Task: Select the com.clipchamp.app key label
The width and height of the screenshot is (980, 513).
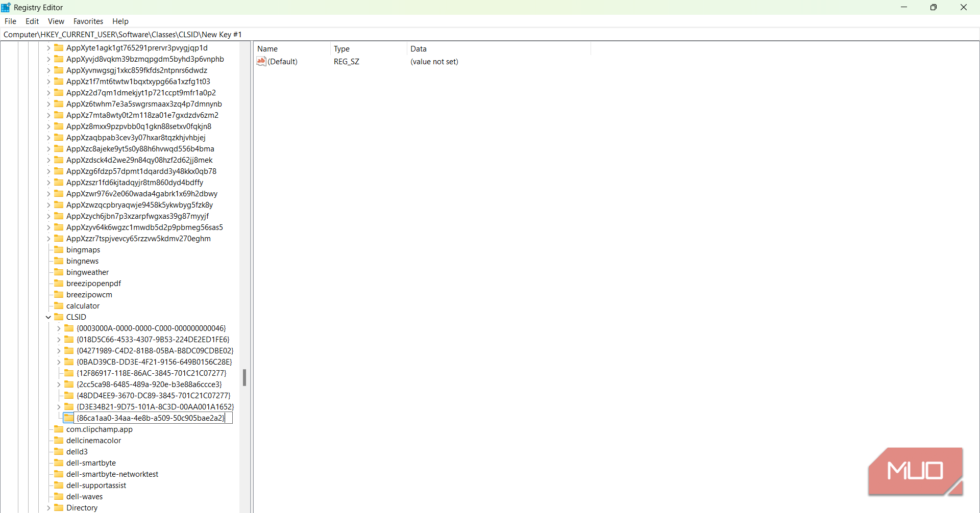Action: click(100, 429)
